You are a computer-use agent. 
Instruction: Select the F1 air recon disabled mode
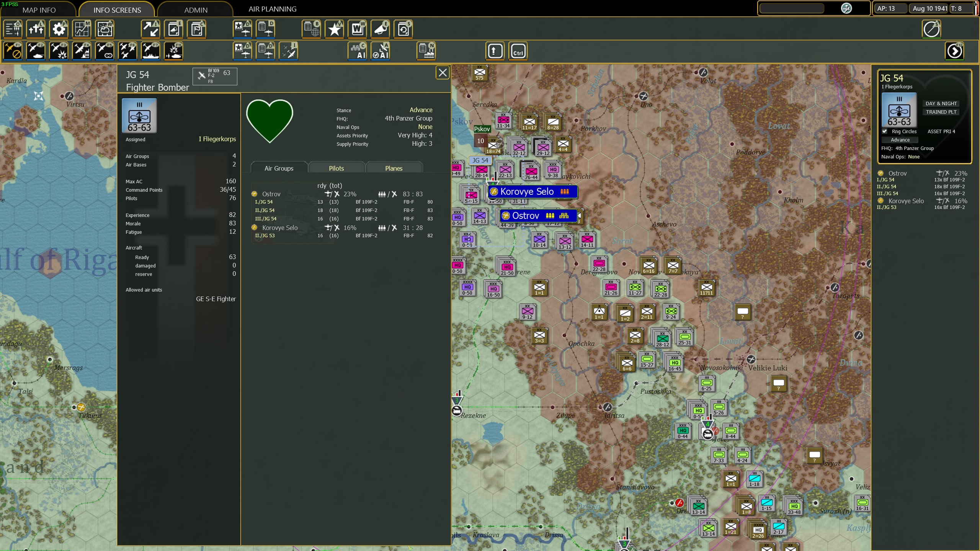[x=13, y=51]
